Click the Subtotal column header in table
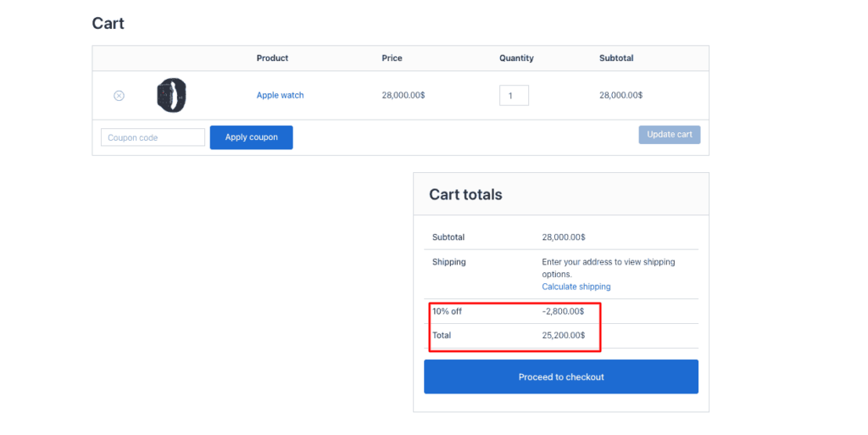The image size is (868, 435). (x=615, y=59)
